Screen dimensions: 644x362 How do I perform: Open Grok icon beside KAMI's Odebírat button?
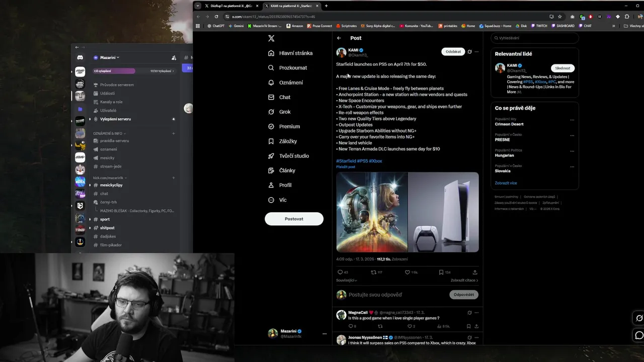pos(469,52)
